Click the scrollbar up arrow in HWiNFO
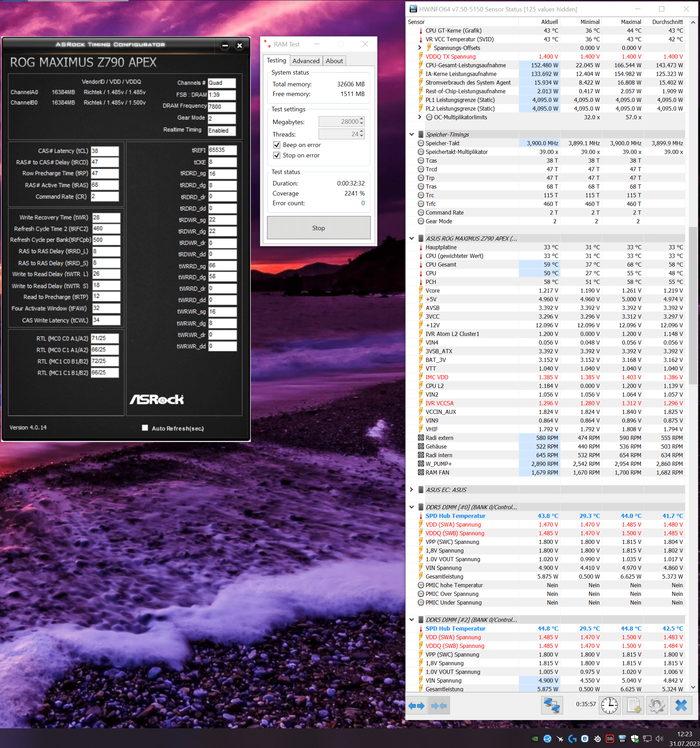This screenshot has height=748, width=700. [693, 22]
